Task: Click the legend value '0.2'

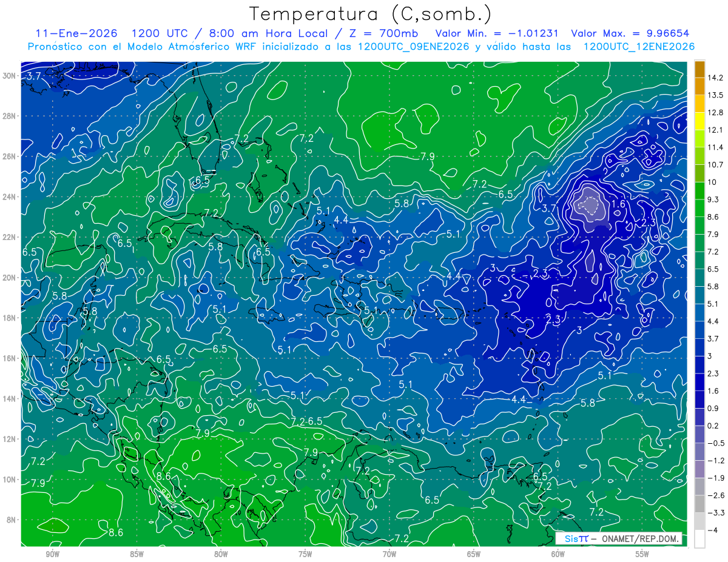Action: (713, 426)
